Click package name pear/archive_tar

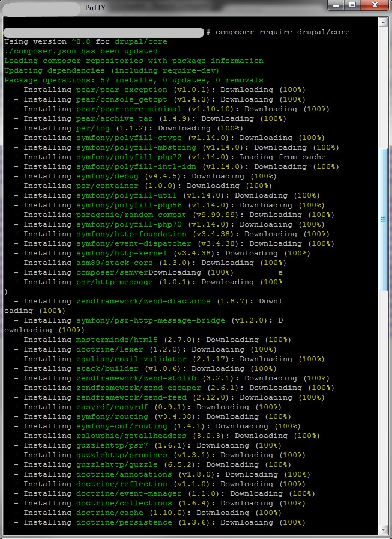pos(115,118)
